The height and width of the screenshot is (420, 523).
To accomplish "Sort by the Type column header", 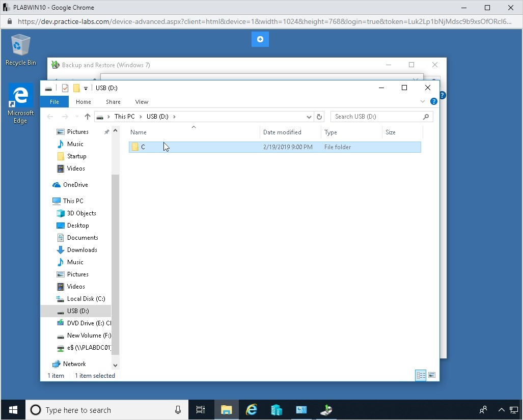I will (x=351, y=132).
